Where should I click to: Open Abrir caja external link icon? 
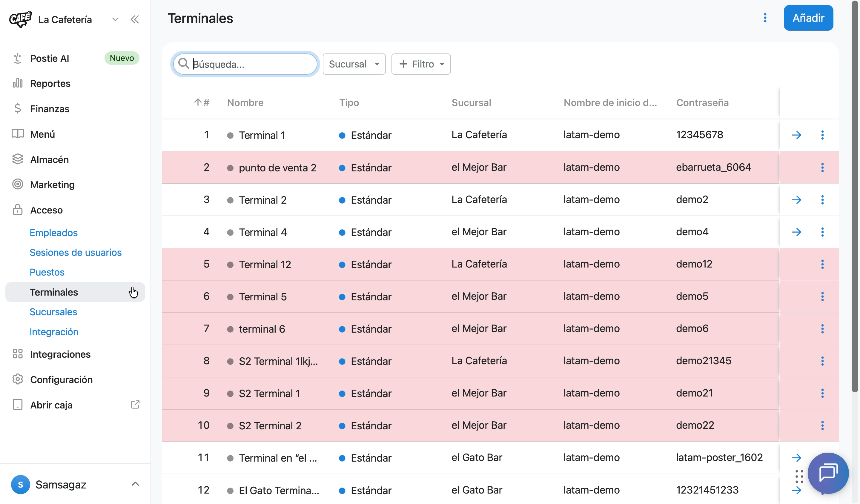[135, 405]
